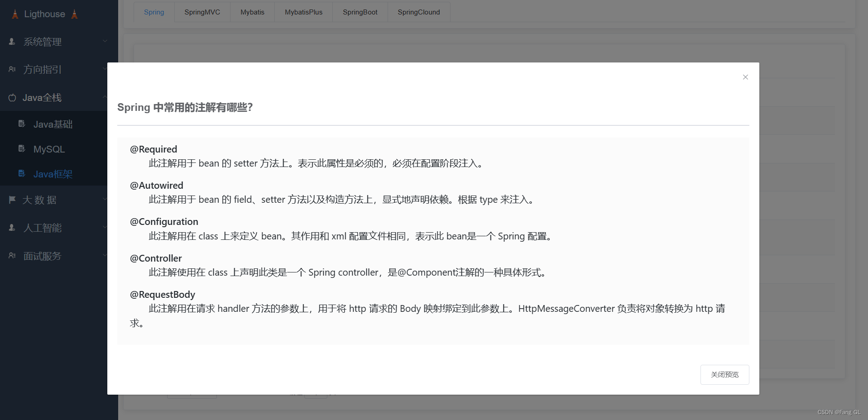Open the SpringBoot tab
This screenshot has height=420, width=868.
coord(360,12)
